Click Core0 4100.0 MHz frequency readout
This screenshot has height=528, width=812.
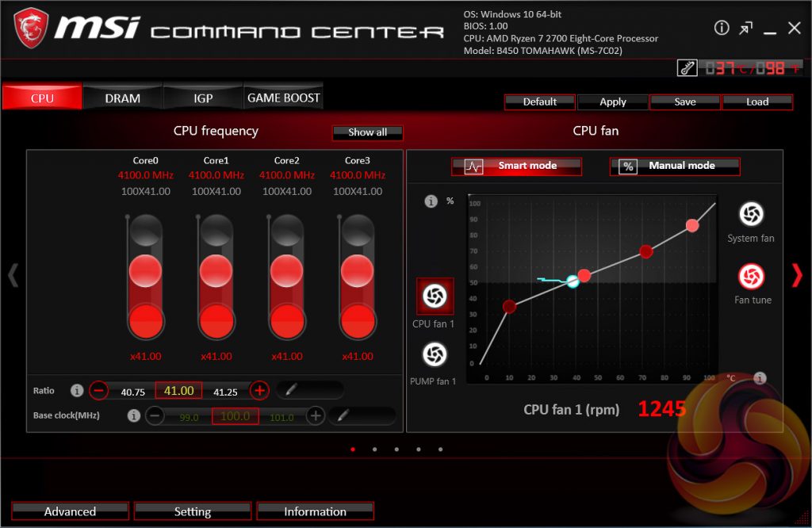tap(146, 175)
